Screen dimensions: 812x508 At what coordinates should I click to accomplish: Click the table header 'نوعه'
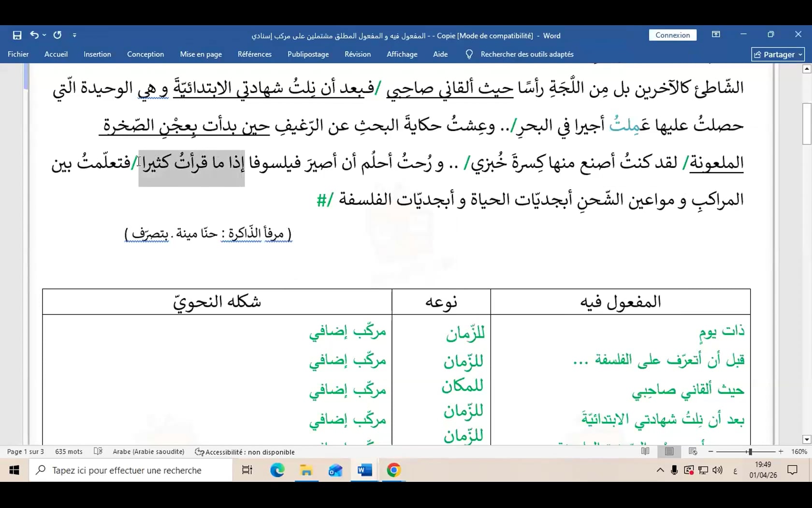[x=441, y=302]
